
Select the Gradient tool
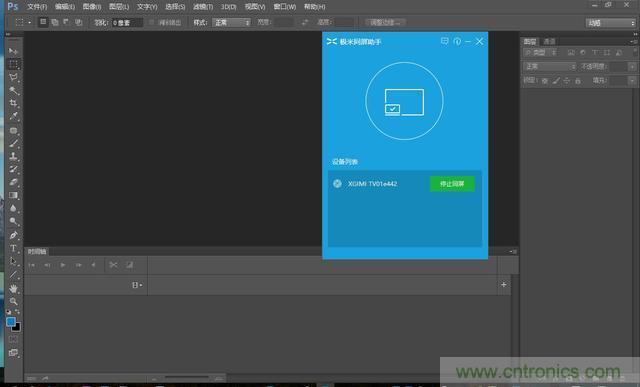pyautogui.click(x=13, y=196)
